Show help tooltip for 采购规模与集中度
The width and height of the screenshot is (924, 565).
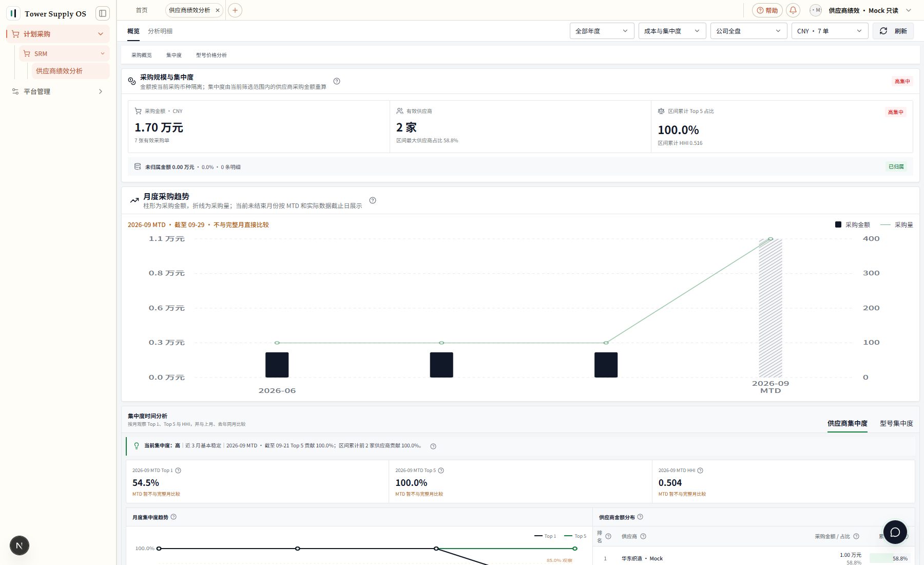(337, 81)
